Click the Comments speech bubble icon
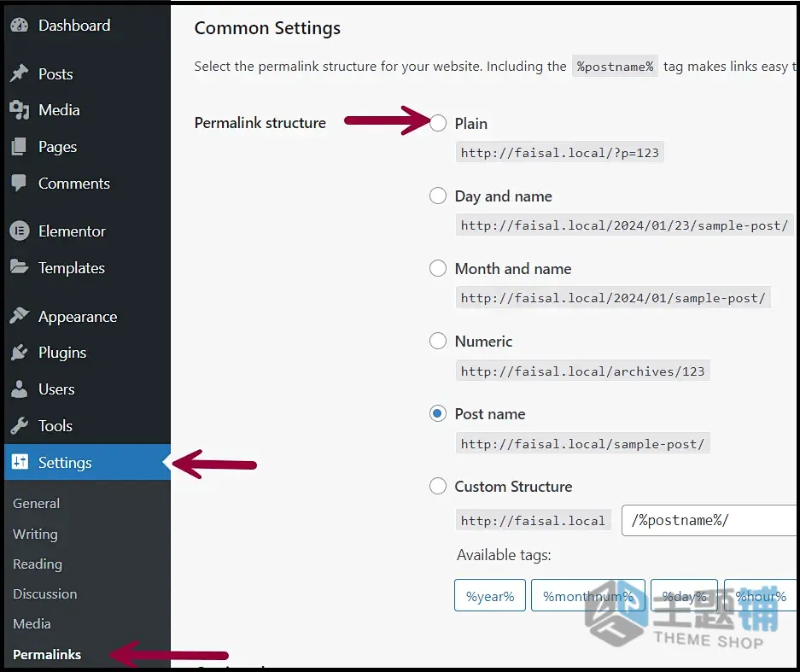The height and width of the screenshot is (672, 800). click(x=19, y=184)
